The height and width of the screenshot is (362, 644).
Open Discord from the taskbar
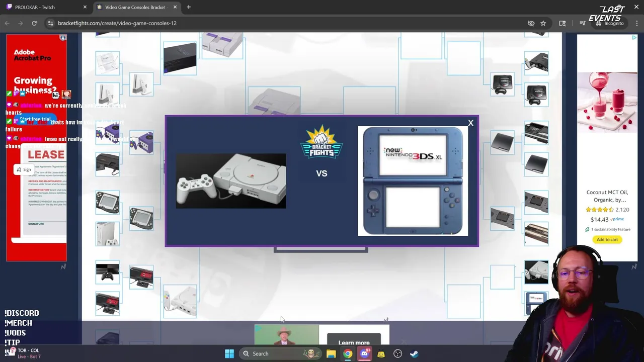point(365,353)
